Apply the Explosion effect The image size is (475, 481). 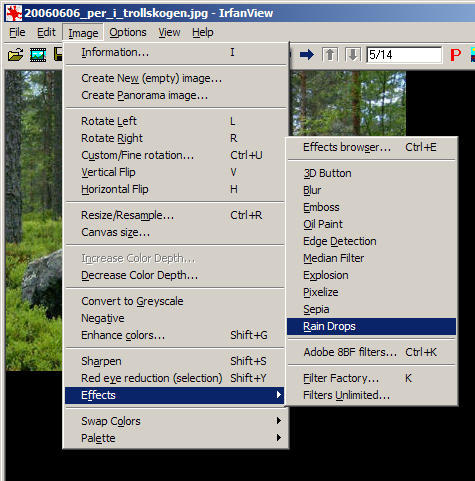(x=372, y=275)
